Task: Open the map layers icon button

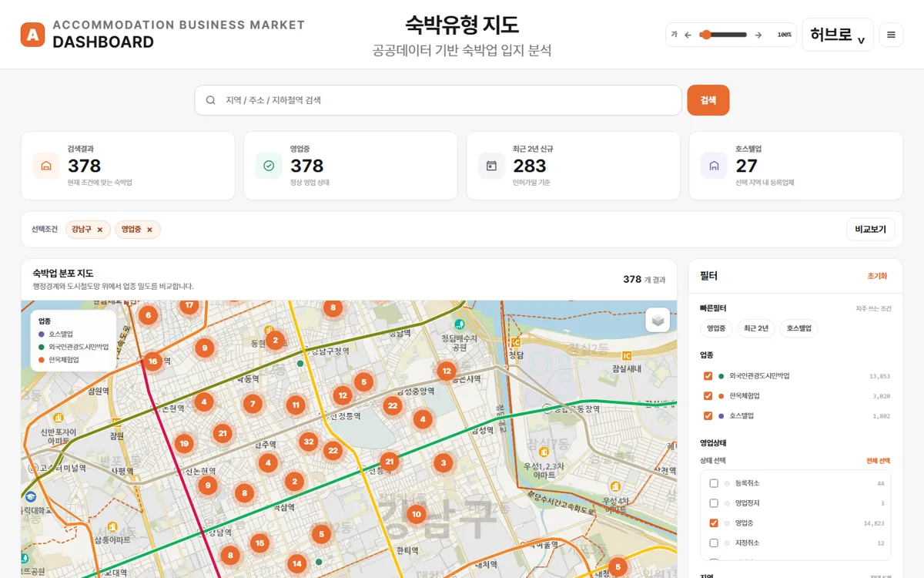Action: 658,319
